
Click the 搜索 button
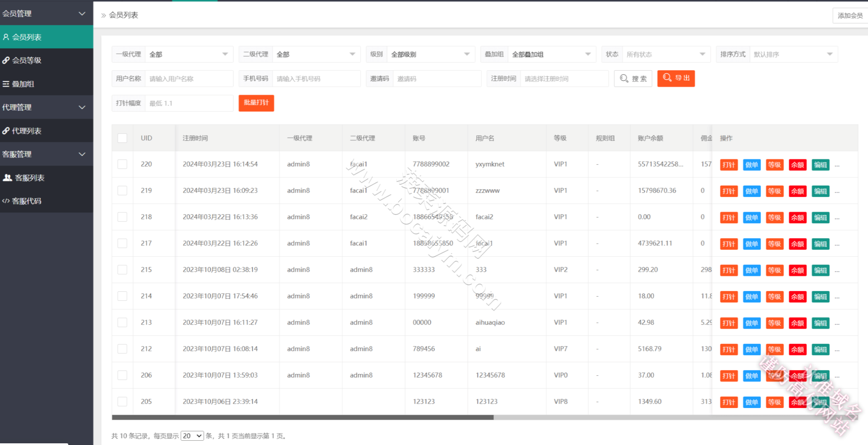633,79
